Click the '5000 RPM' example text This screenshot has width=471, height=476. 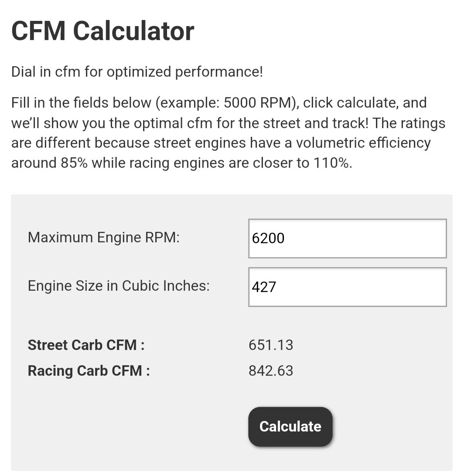coord(257,103)
